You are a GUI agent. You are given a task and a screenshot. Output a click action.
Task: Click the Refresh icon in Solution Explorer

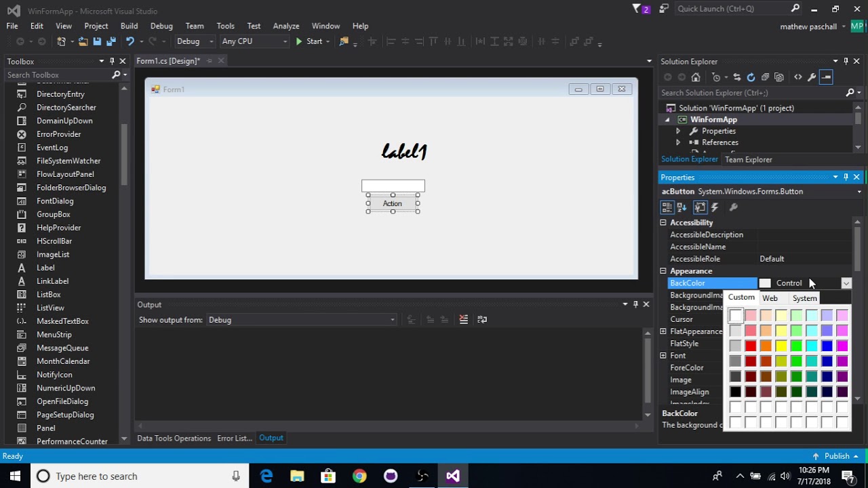coord(751,77)
